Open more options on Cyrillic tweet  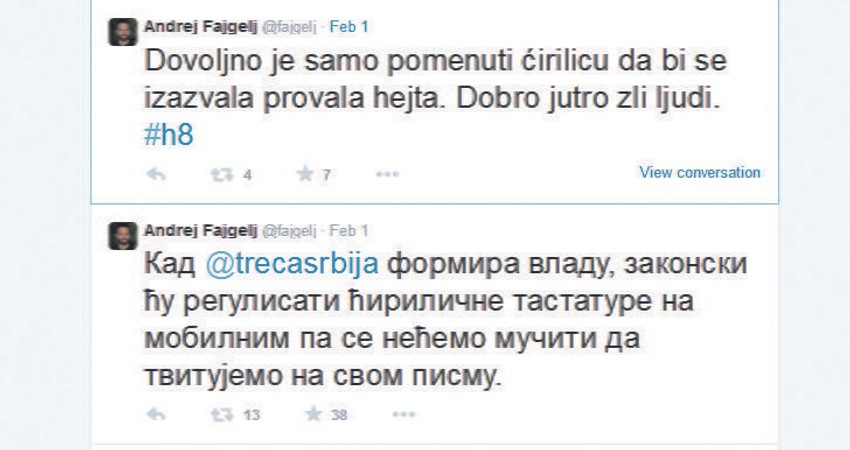pyautogui.click(x=403, y=415)
